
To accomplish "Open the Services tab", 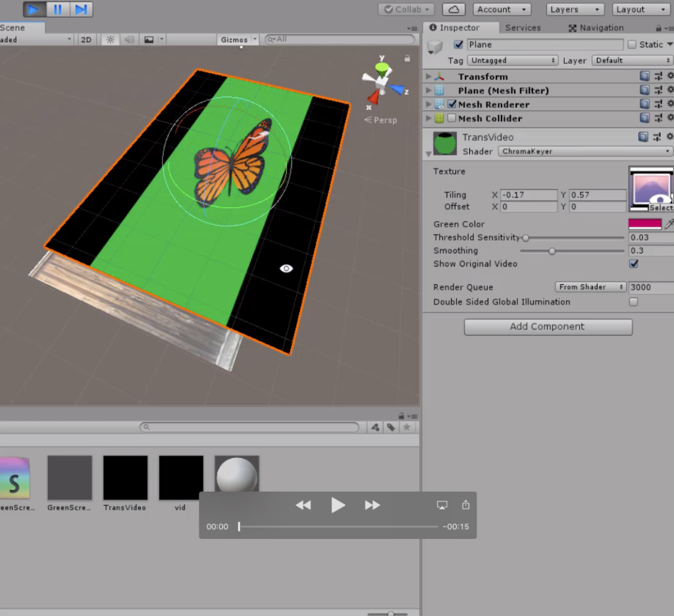I will click(523, 28).
